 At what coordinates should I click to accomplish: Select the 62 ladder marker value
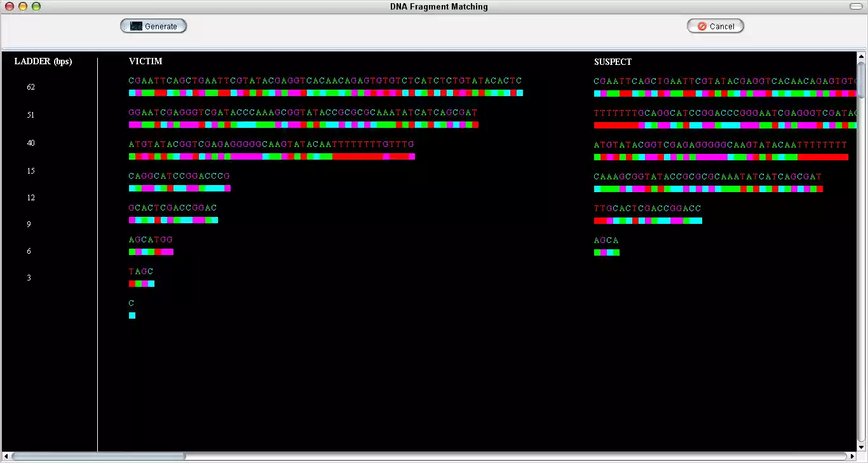31,87
